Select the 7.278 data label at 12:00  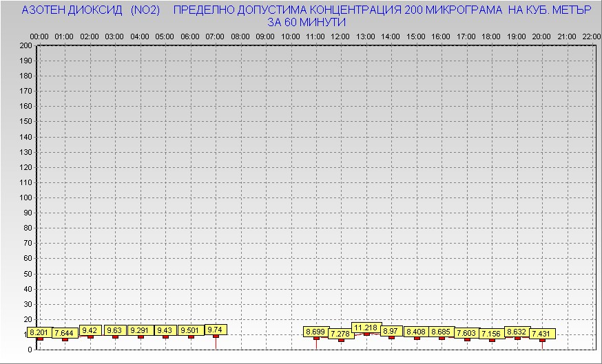click(x=340, y=334)
